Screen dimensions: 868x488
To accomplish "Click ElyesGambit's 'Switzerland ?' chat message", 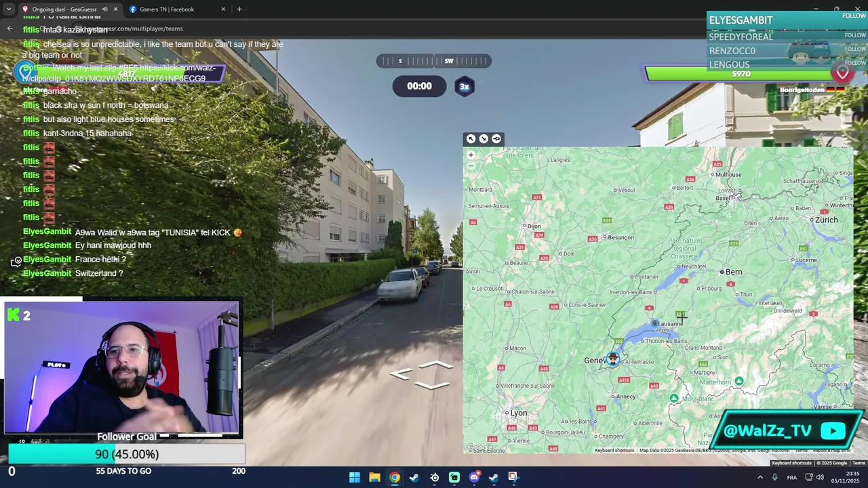I will pyautogui.click(x=98, y=273).
